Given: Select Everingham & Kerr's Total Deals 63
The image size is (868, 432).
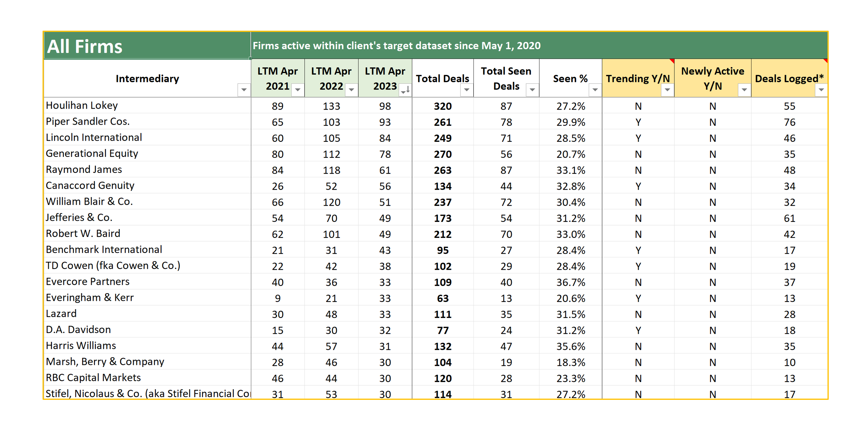Looking at the screenshot, I should coord(442,298).
